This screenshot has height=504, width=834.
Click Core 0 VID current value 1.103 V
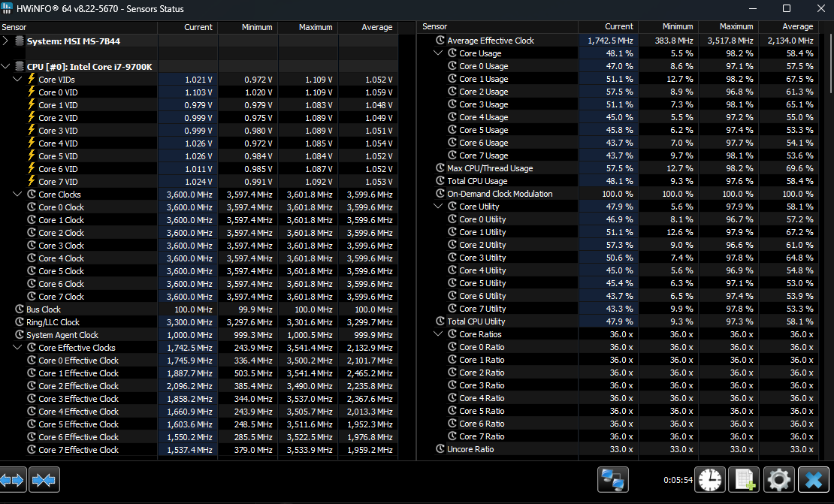(x=198, y=92)
